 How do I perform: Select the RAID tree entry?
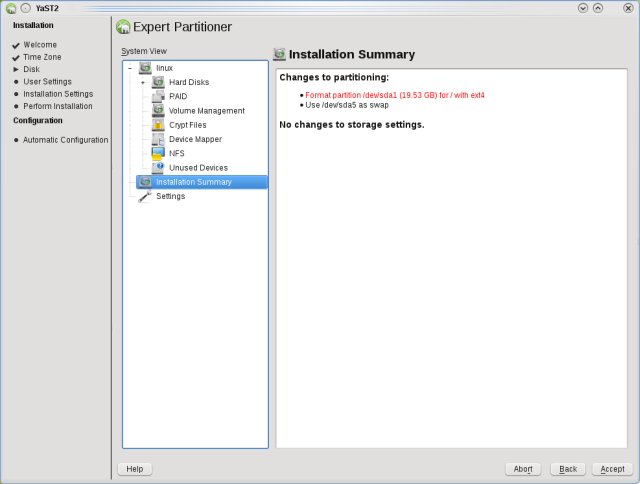pyautogui.click(x=178, y=96)
